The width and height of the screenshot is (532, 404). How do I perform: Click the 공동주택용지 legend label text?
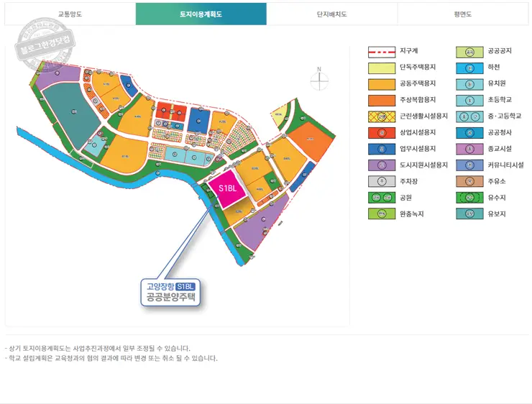418,83
